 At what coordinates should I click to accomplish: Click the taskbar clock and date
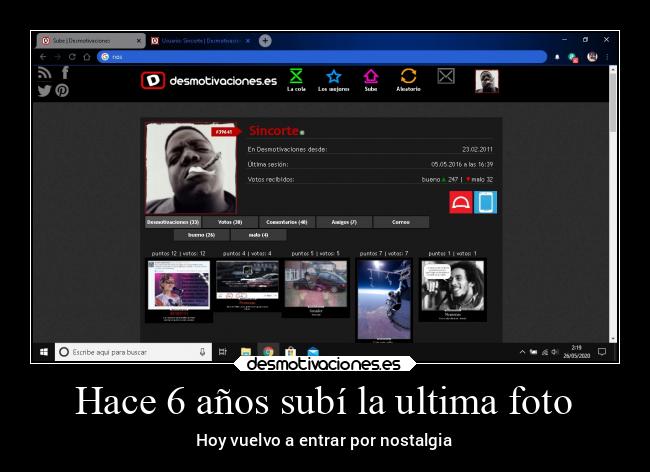pos(576,352)
